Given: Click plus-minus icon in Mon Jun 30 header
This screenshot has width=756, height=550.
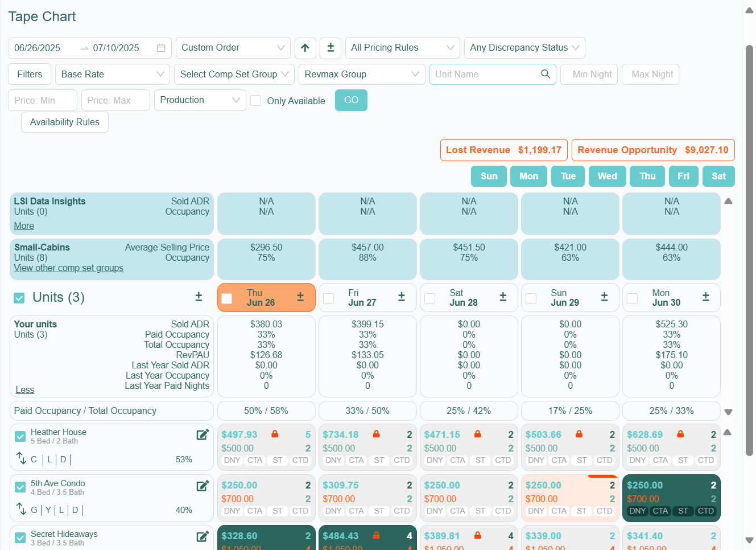Looking at the screenshot, I should 706,297.
